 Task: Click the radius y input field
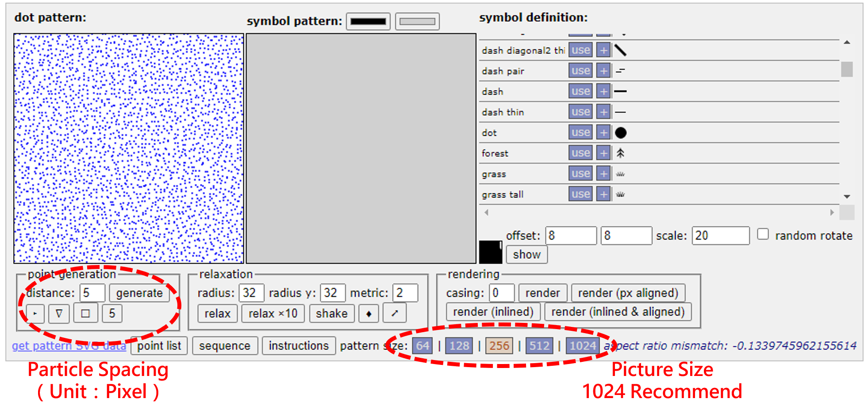pyautogui.click(x=333, y=293)
